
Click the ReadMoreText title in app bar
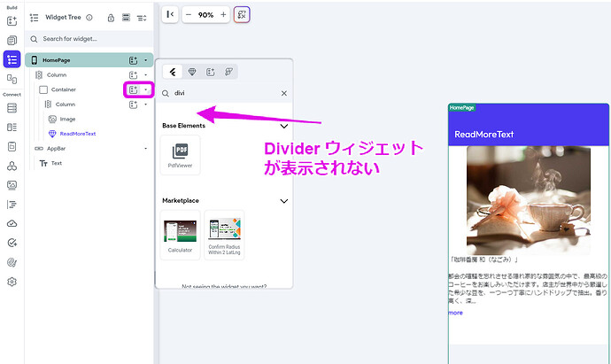tap(484, 135)
